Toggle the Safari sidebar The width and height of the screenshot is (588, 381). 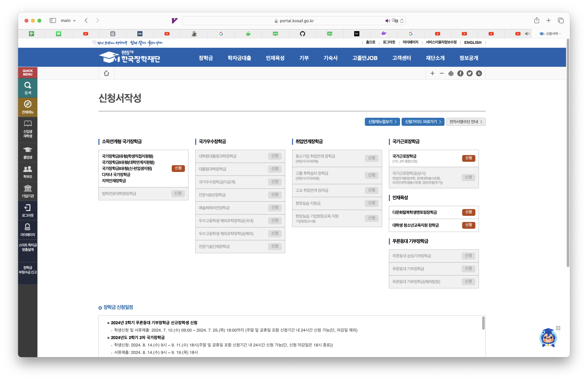pyautogui.click(x=53, y=20)
